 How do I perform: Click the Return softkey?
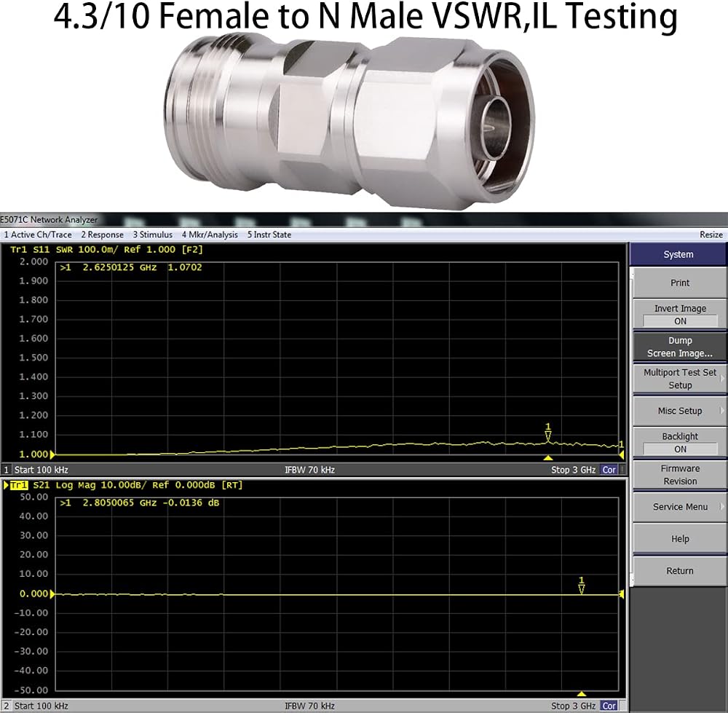coord(680,571)
